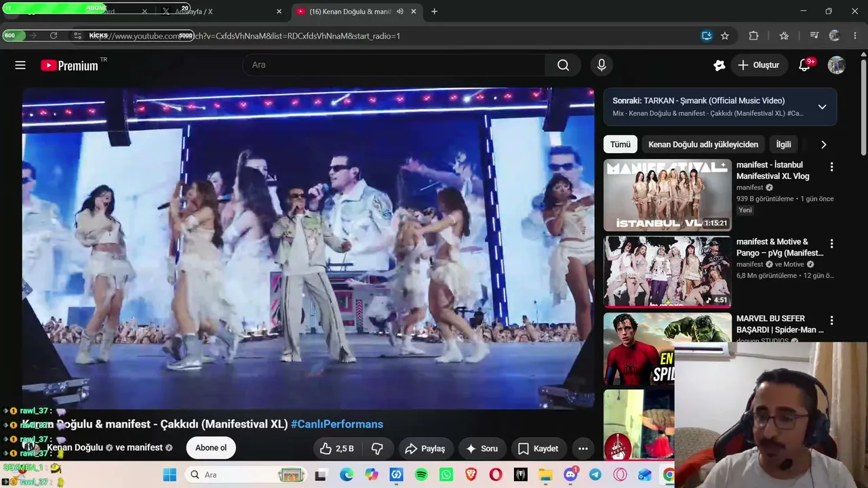Click the Çakkıdı video player
The width and height of the screenshot is (868, 488).
(308, 248)
